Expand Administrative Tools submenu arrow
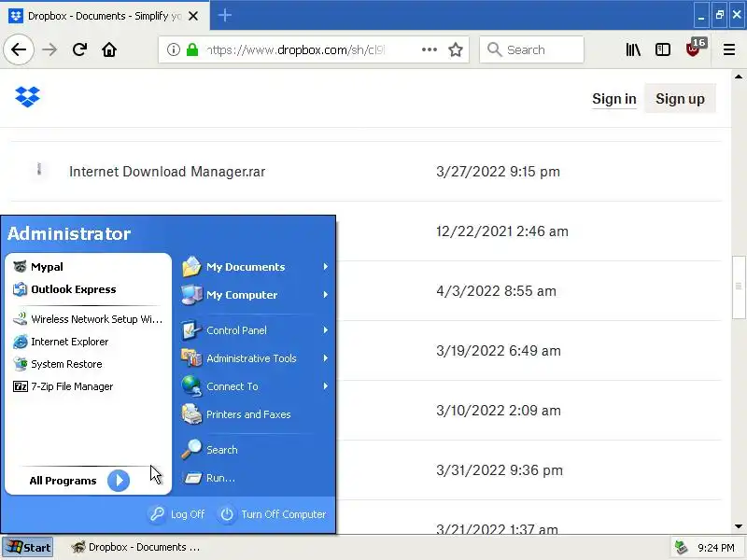Viewport: 747px width, 560px height. pyautogui.click(x=325, y=358)
